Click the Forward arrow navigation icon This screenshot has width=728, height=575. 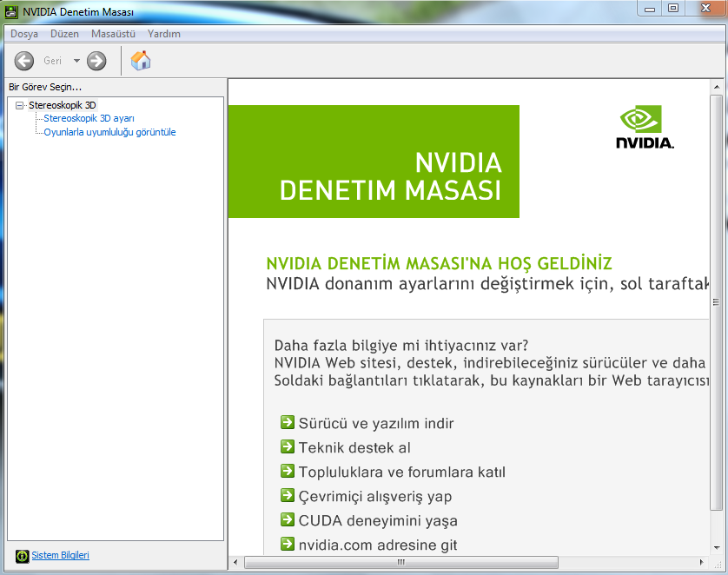[96, 61]
